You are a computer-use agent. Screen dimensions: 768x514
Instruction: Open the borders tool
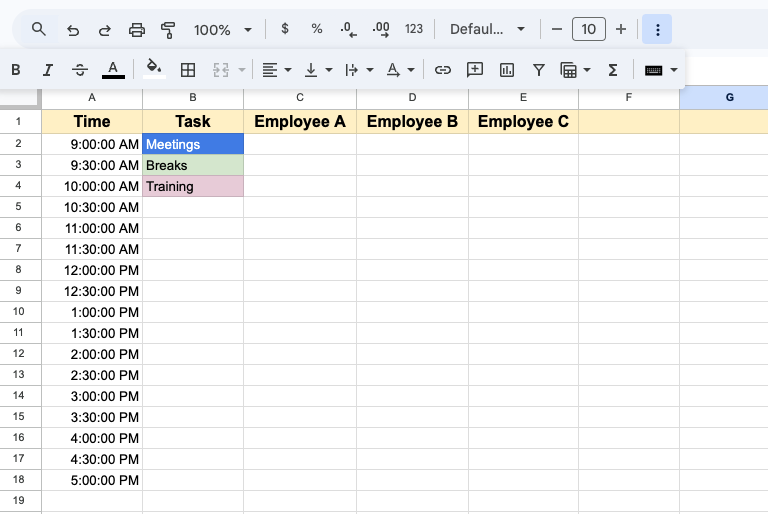tap(188, 70)
